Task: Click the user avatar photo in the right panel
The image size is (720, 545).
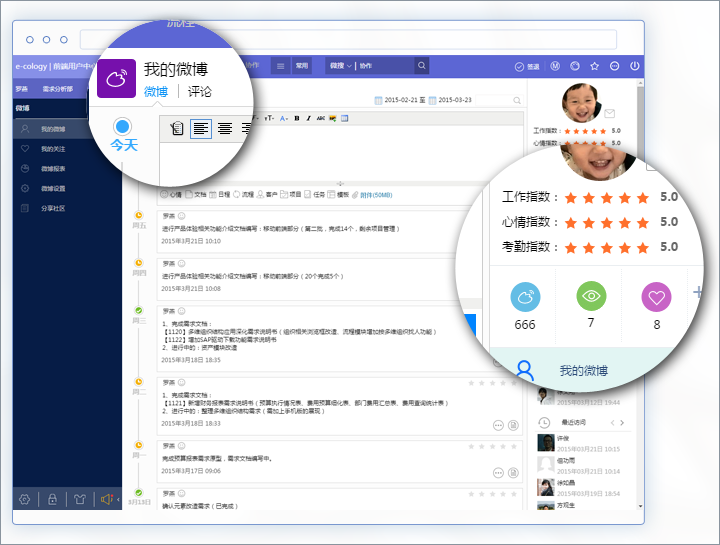Action: 582,103
